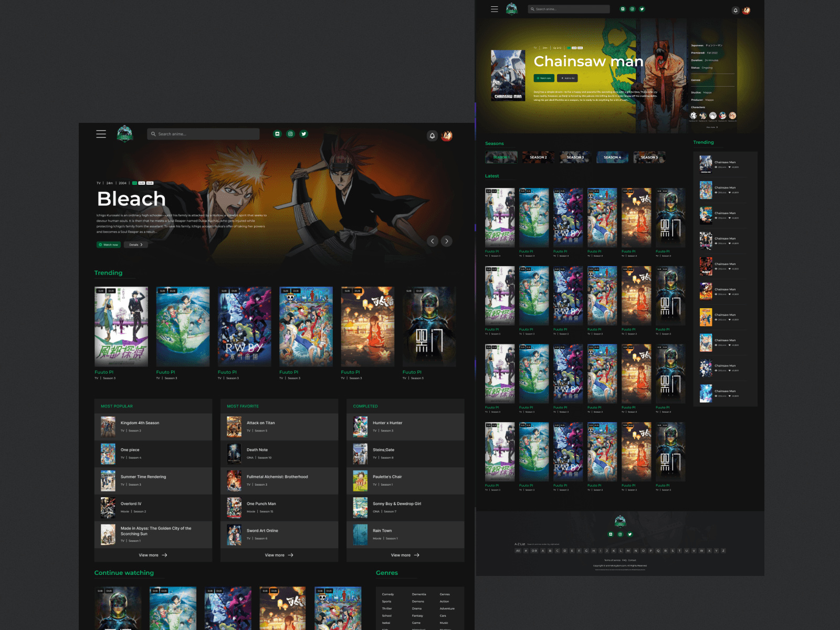The width and height of the screenshot is (840, 630).
Task: Select Season 3 tab
Action: [575, 157]
